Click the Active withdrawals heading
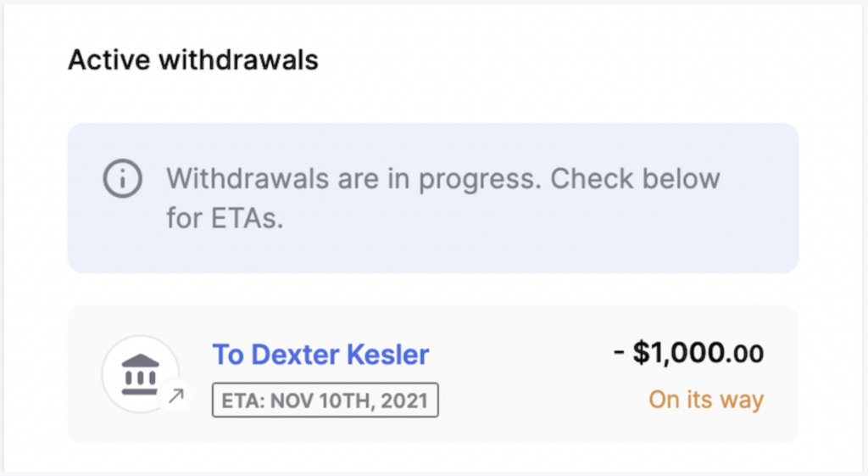 193,61
